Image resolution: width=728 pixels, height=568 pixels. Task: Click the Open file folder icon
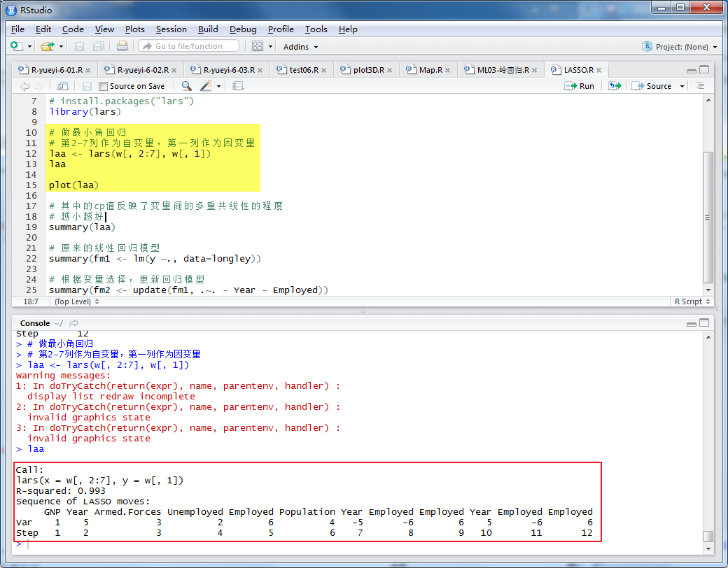coord(45,45)
